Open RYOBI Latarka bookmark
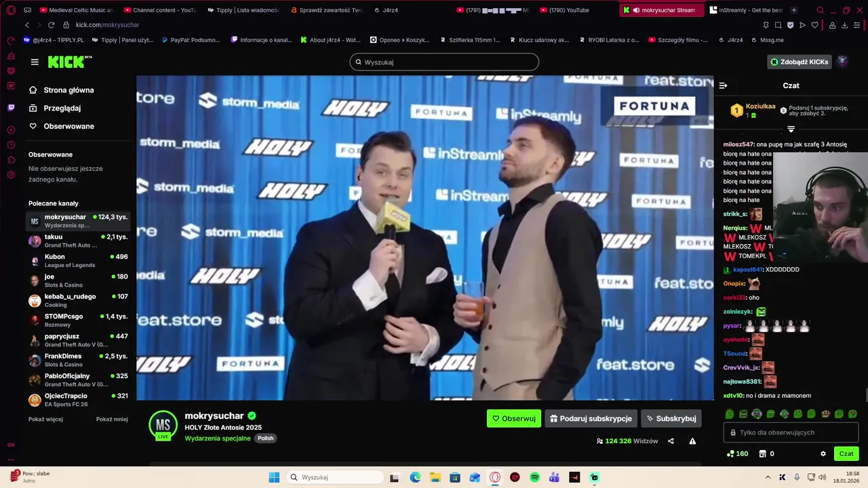 tap(608, 40)
